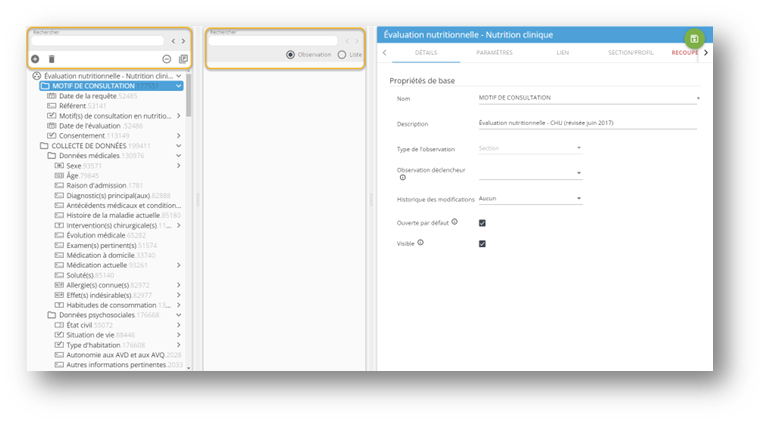Screen dimensions: 765x423
Task: Click the copy/duplicate icon in tree toolbar
Action: point(182,60)
